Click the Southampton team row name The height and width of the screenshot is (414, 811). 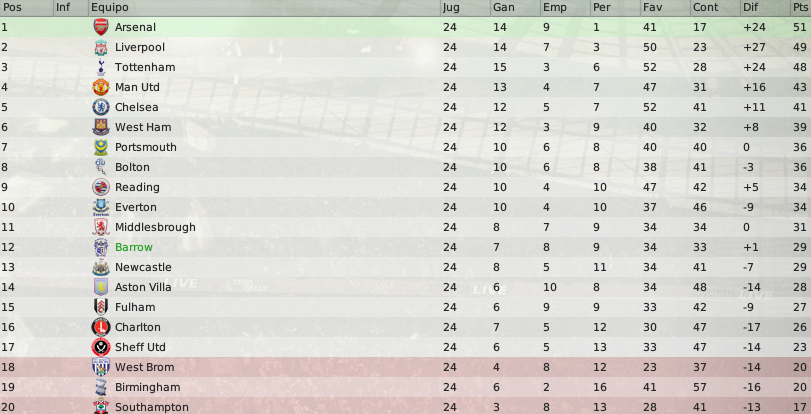152,407
